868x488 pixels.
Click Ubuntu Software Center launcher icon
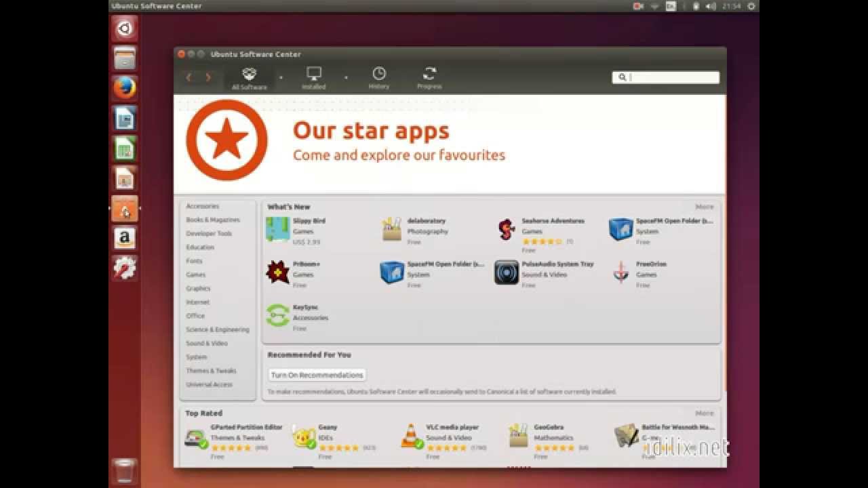125,209
